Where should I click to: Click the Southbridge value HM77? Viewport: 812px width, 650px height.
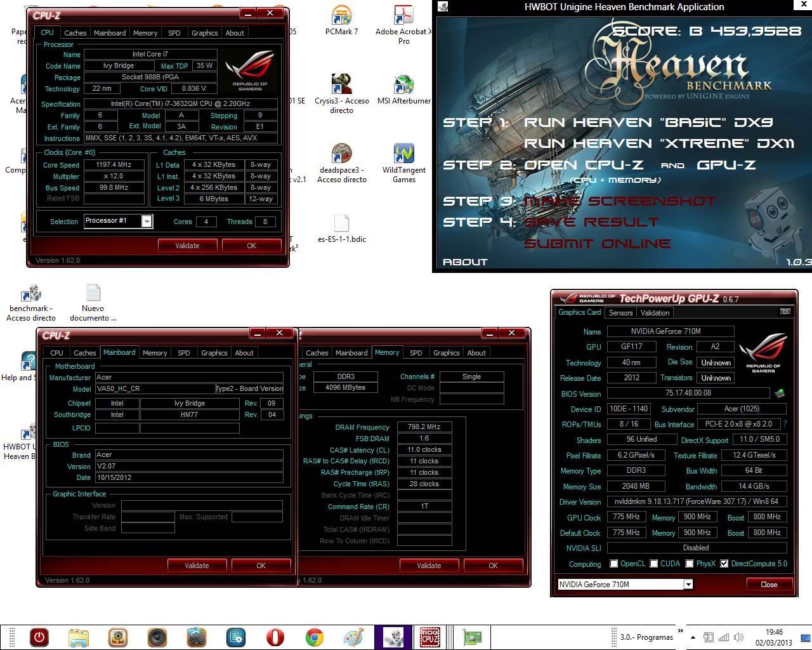click(190, 415)
